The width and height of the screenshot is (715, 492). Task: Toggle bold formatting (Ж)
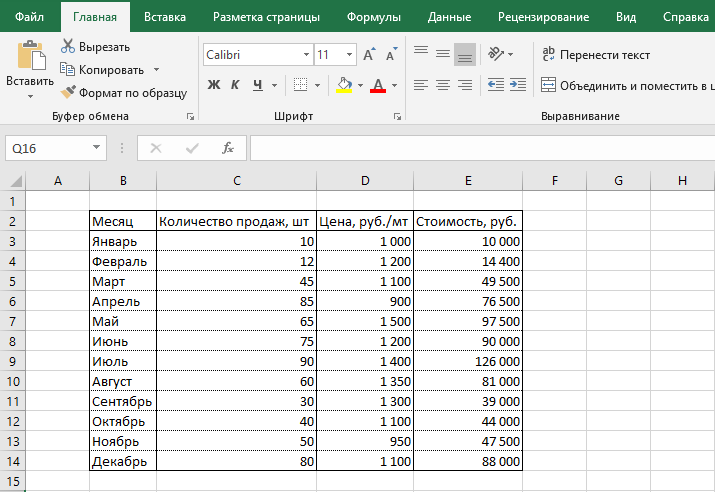pyautogui.click(x=213, y=85)
